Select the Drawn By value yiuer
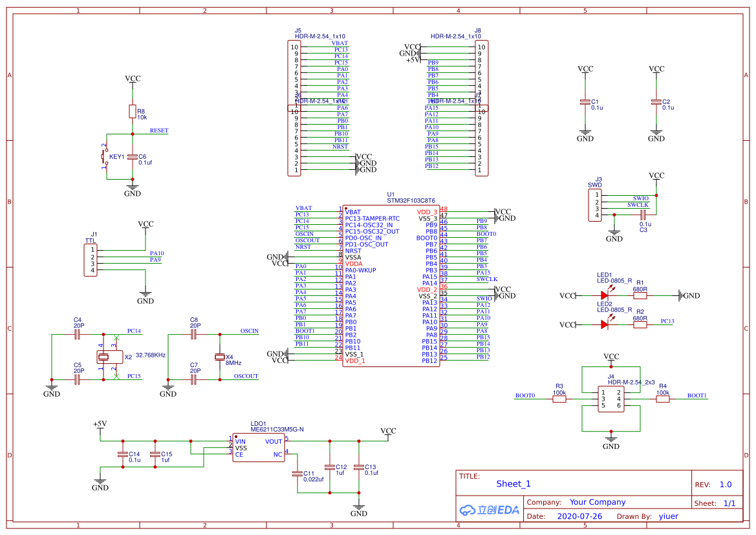756x535 pixels. (x=669, y=516)
